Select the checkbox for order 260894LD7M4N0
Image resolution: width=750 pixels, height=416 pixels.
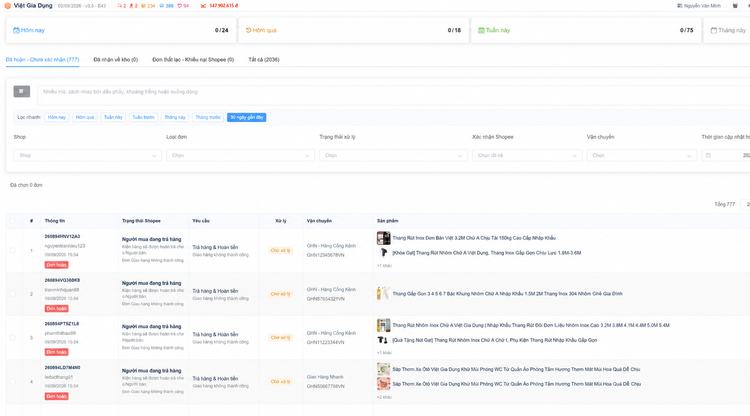click(x=12, y=382)
